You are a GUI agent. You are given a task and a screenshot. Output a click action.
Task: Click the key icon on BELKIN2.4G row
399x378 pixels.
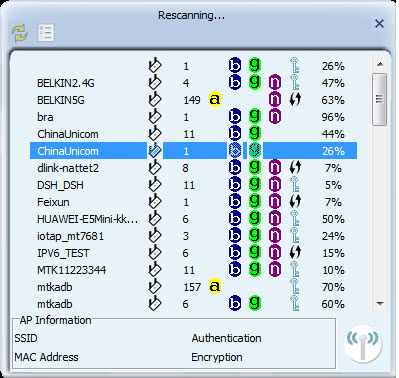click(295, 82)
